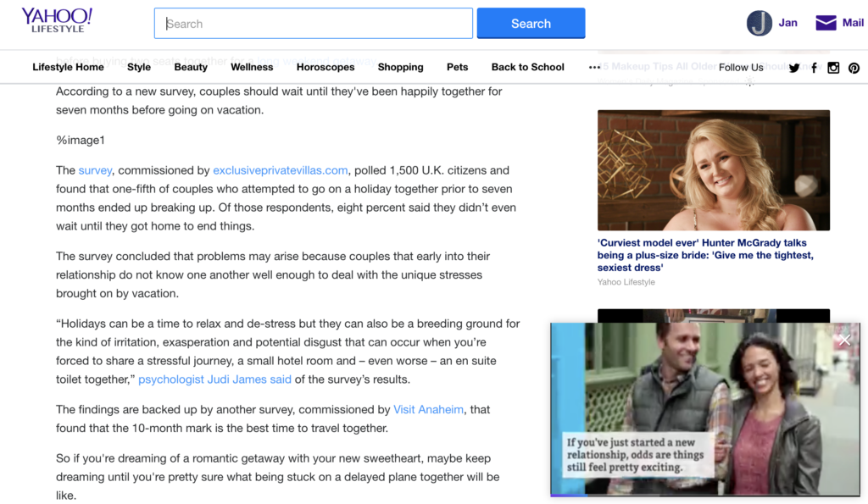This screenshot has width=868, height=504.
Task: Open the Style section
Action: click(139, 67)
